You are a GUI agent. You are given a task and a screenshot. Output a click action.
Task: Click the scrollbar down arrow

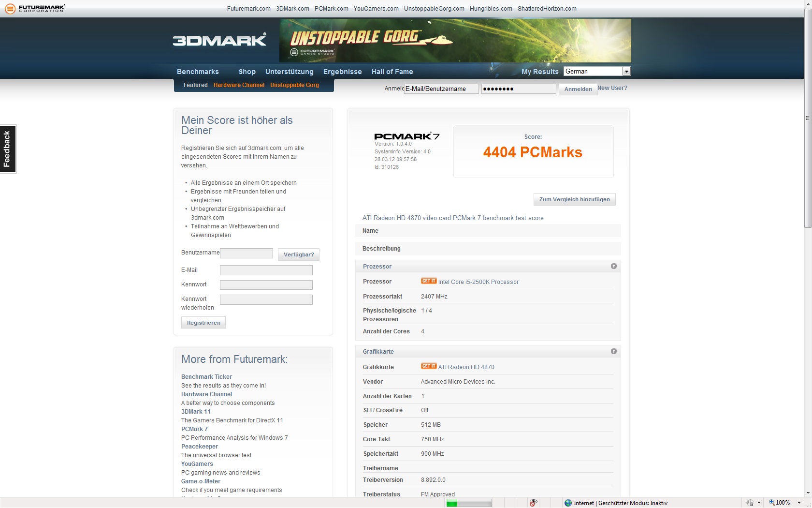(808, 493)
